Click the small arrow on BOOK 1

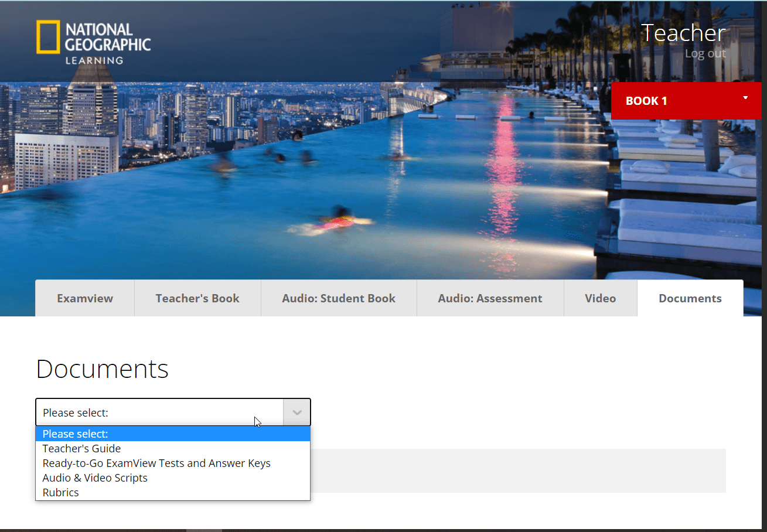(745, 98)
